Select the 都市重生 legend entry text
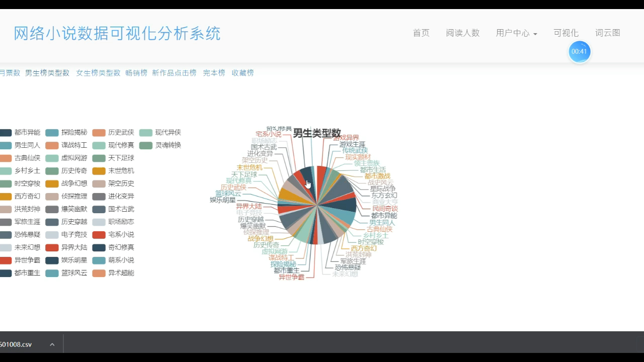This screenshot has width=644, height=362. coord(27,273)
